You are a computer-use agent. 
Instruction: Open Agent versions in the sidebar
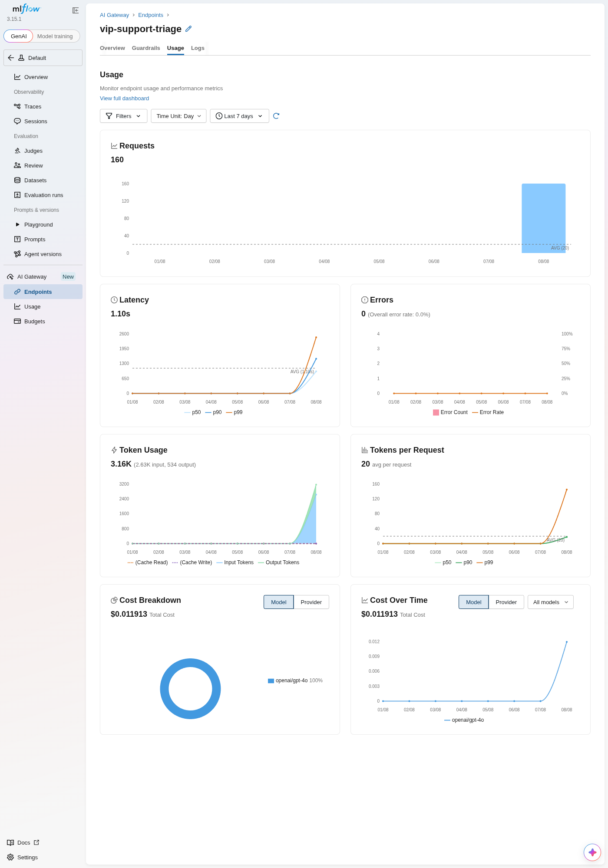43,254
